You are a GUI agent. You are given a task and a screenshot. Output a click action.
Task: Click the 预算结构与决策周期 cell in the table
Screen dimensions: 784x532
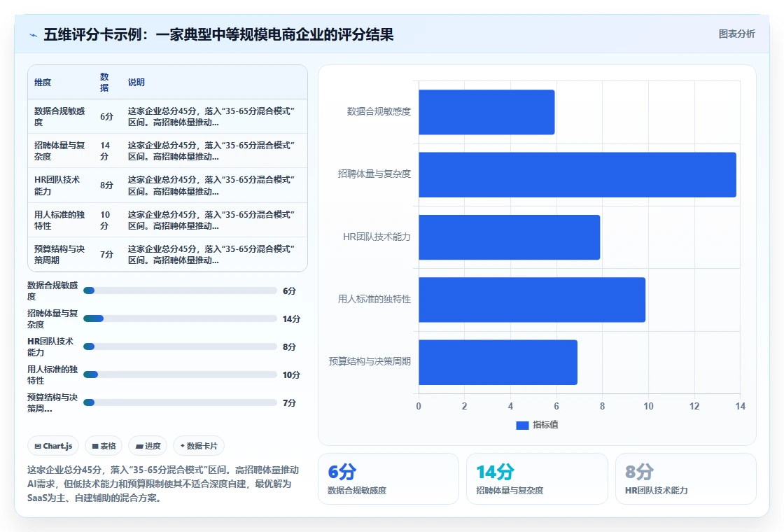click(x=60, y=255)
